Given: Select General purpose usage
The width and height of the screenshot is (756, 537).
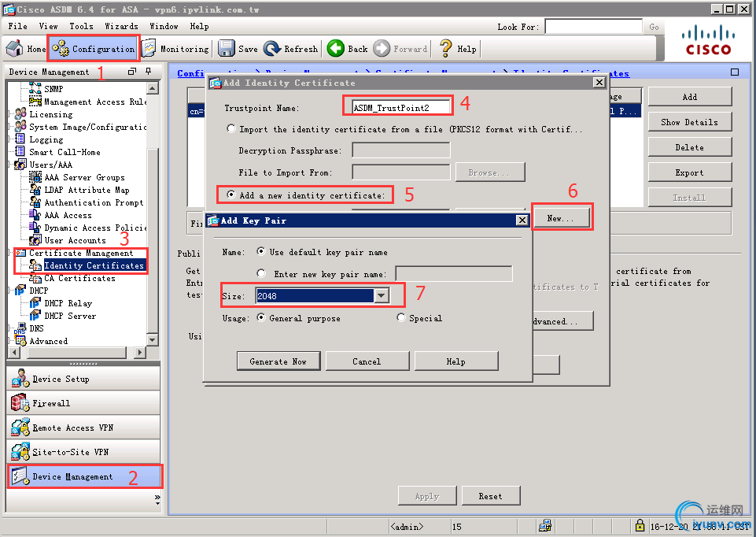Looking at the screenshot, I should point(261,317).
